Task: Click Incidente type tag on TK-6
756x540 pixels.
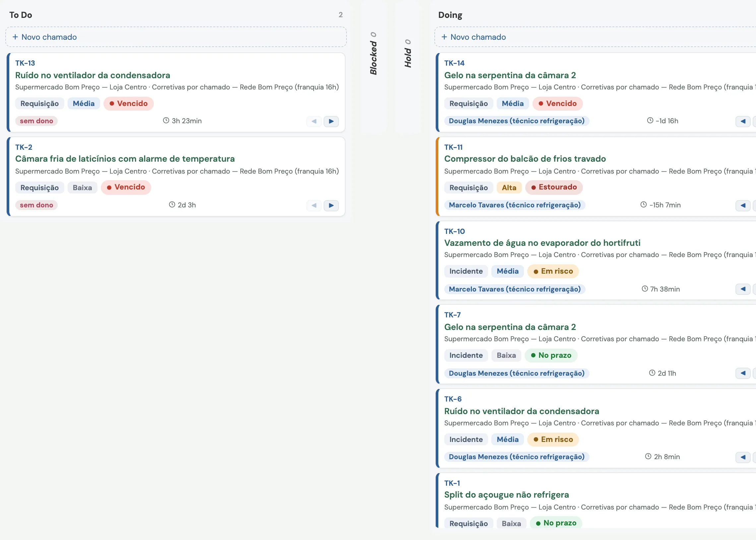Action: [466, 440]
